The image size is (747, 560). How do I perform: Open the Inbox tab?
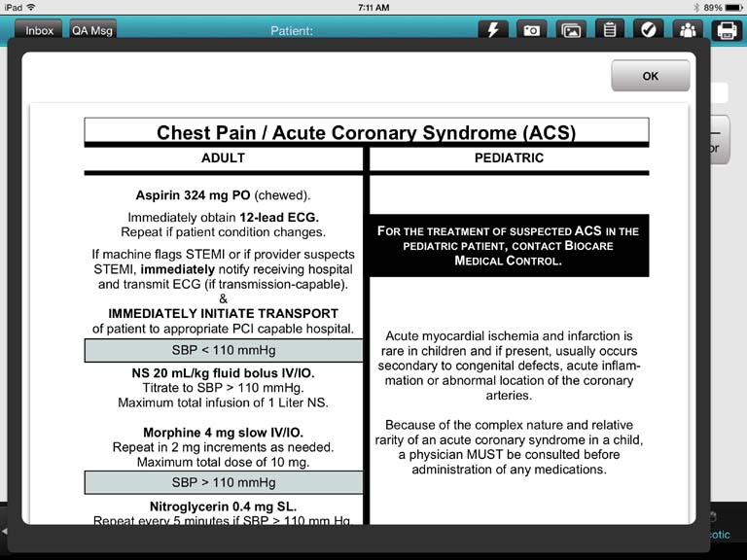39,29
